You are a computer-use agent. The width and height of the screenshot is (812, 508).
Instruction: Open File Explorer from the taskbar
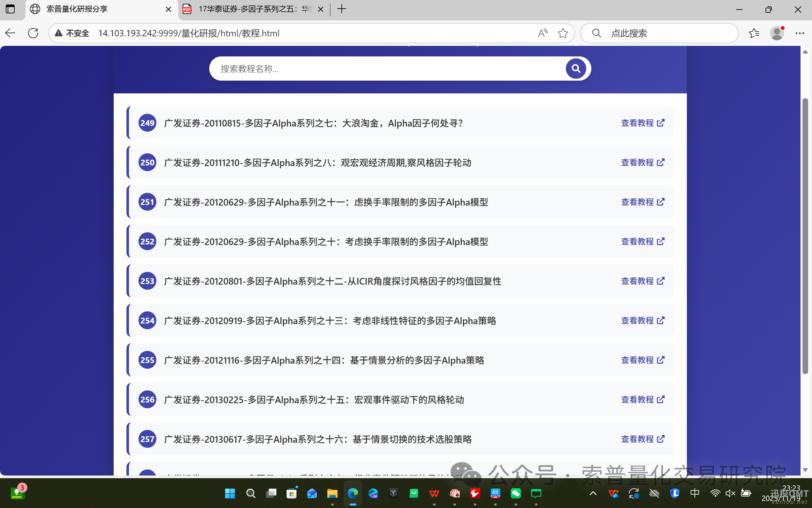pos(332,493)
